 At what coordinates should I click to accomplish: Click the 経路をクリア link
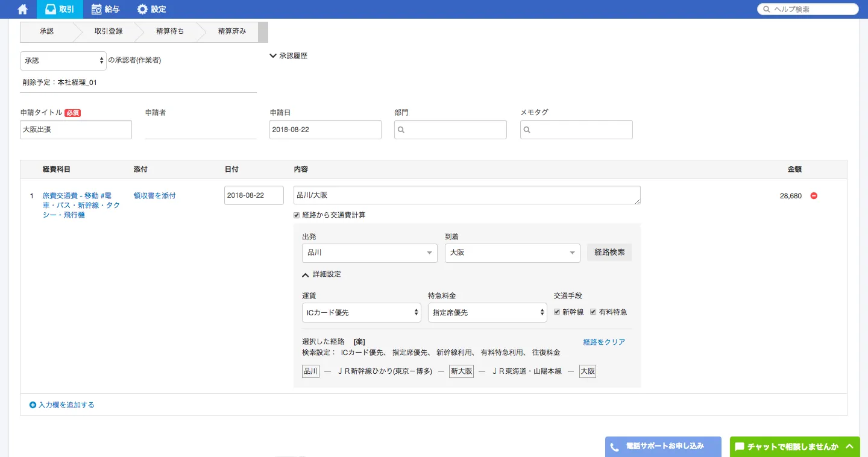pos(604,342)
